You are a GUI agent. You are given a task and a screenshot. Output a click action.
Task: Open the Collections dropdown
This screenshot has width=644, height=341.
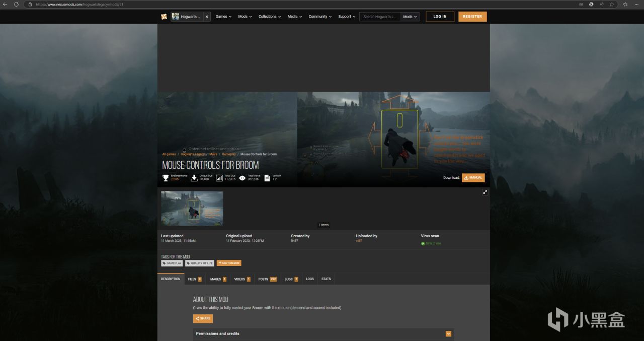(x=269, y=17)
